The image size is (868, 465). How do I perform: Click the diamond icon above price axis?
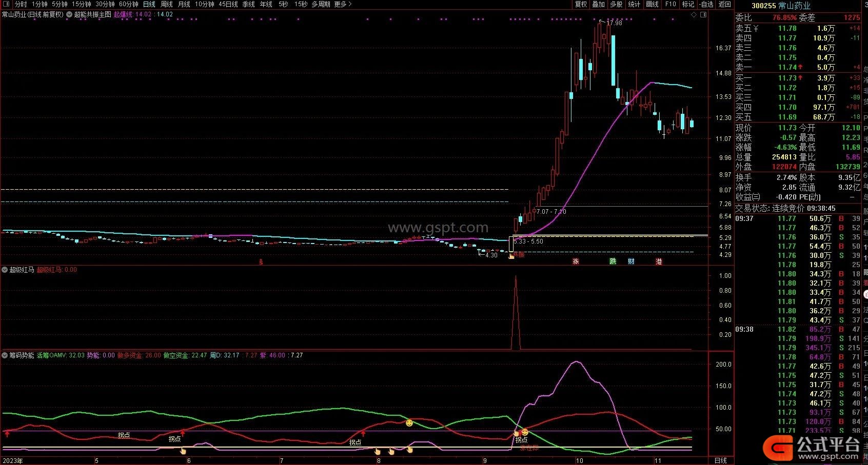tap(694, 15)
